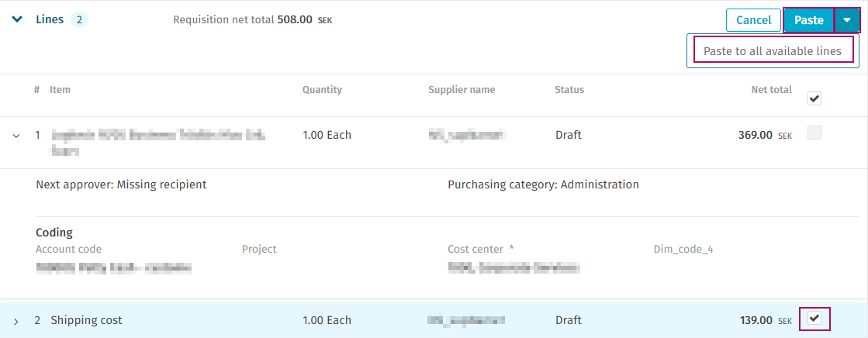868x338 pixels.
Task: Click the Status column header
Action: click(x=569, y=90)
